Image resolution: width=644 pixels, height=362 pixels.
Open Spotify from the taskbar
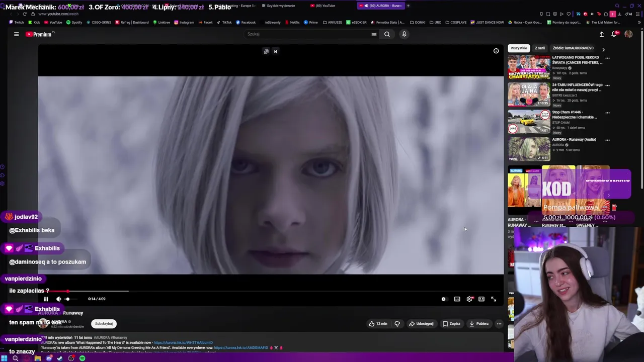pyautogui.click(x=82, y=358)
